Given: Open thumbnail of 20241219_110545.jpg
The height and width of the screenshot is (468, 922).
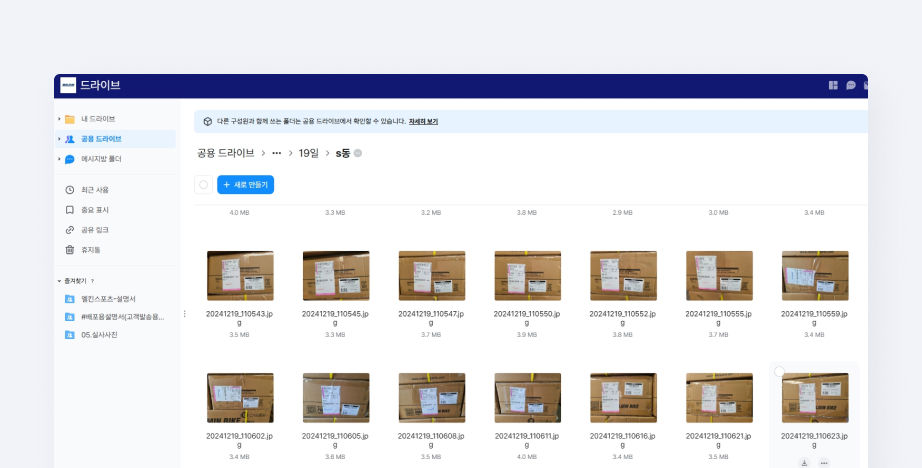Looking at the screenshot, I should [x=336, y=276].
